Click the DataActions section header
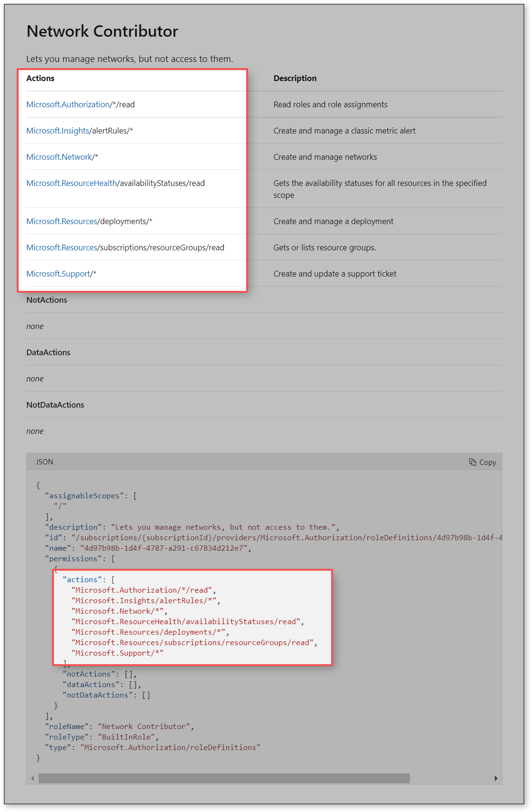532x812 pixels. click(x=48, y=352)
